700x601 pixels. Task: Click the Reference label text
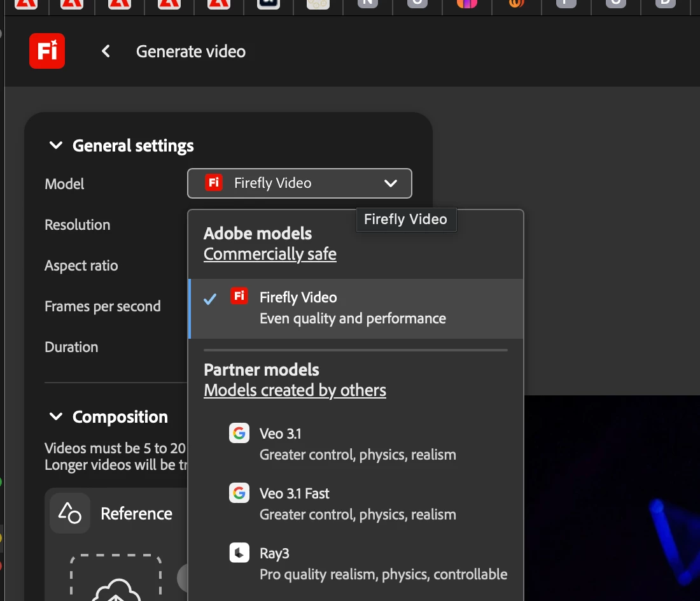[136, 514]
